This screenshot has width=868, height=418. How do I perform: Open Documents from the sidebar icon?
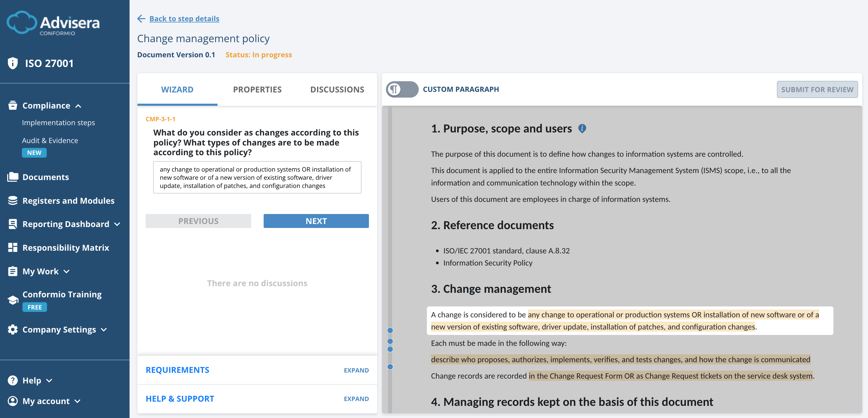tap(12, 177)
